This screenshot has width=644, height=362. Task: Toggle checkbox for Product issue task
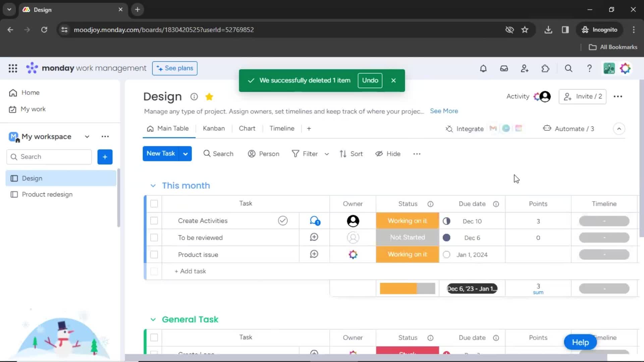(x=154, y=255)
